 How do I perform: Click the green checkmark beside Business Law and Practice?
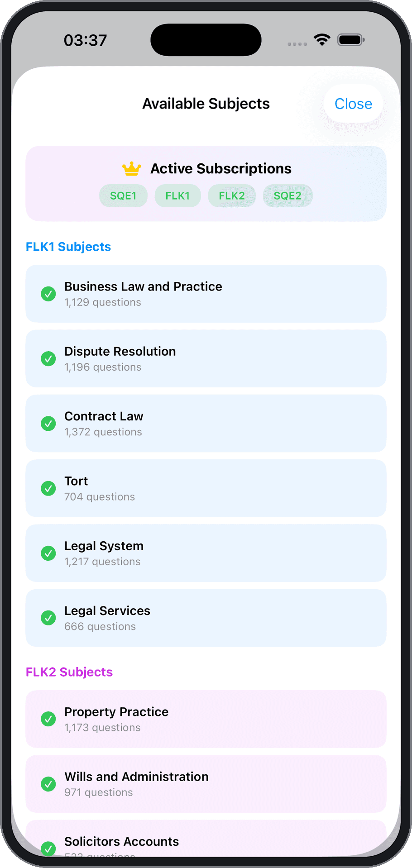coord(48,294)
